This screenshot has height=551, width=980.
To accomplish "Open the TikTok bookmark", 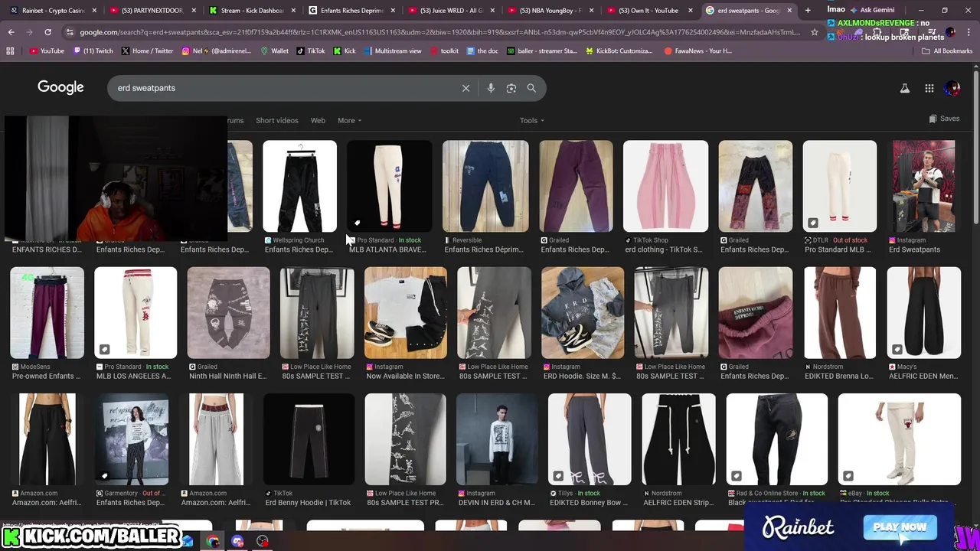I will coord(310,51).
